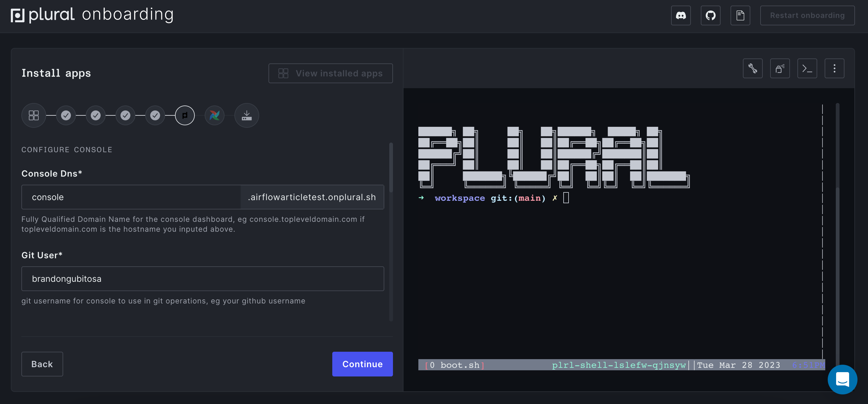
Task: Select the Plural console step icon
Action: (x=185, y=115)
